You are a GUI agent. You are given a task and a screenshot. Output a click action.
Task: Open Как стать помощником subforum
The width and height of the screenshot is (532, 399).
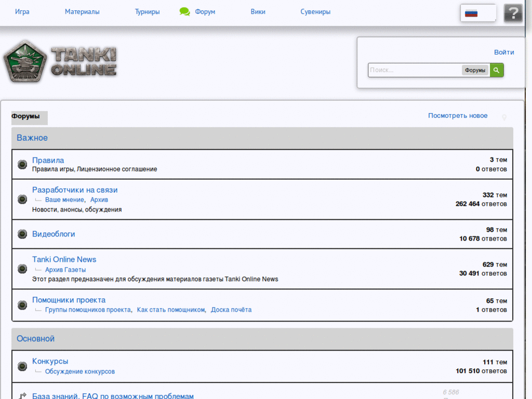(x=171, y=310)
